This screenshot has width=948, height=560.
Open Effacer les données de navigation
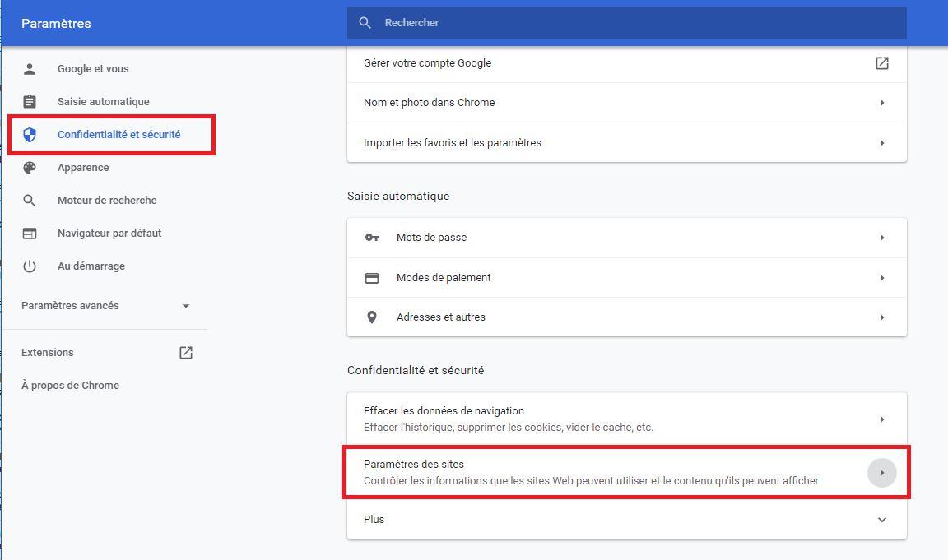(x=627, y=419)
